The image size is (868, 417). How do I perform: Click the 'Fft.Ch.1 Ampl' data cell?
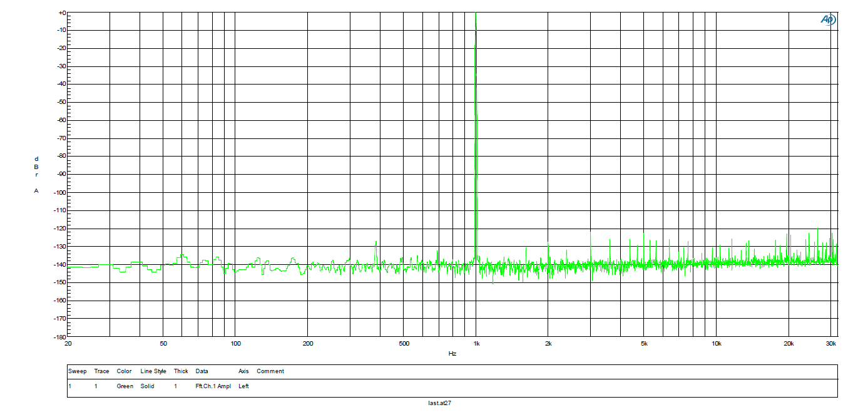click(213, 386)
